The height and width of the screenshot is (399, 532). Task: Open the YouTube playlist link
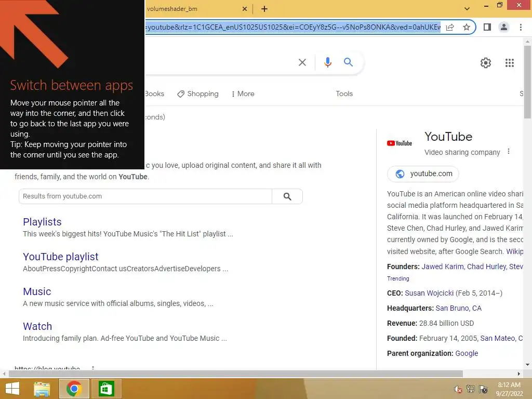tap(60, 257)
